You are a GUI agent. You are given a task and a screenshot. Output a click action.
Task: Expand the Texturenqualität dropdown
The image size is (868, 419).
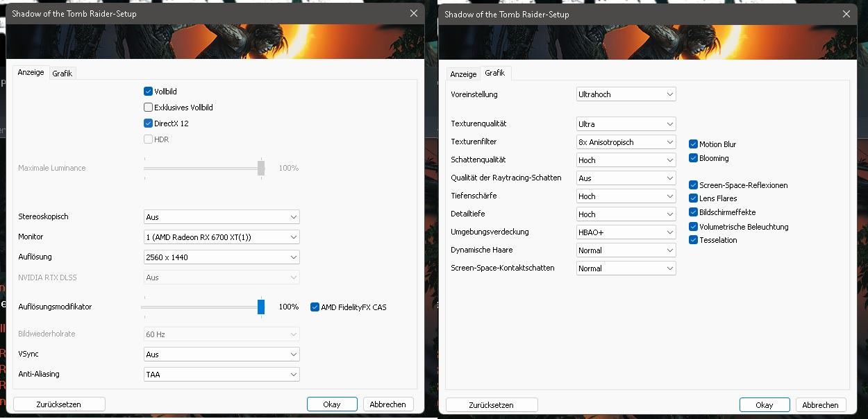pyautogui.click(x=626, y=124)
